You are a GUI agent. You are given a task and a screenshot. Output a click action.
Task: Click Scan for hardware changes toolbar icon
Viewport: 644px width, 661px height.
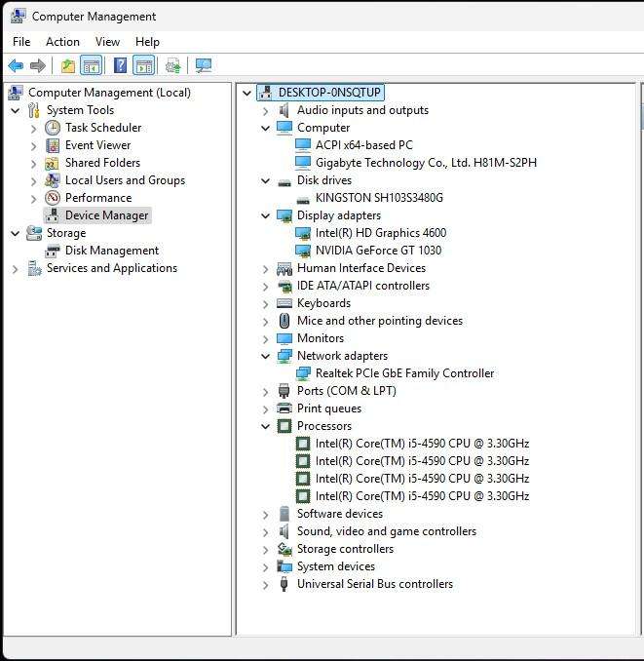click(x=204, y=65)
